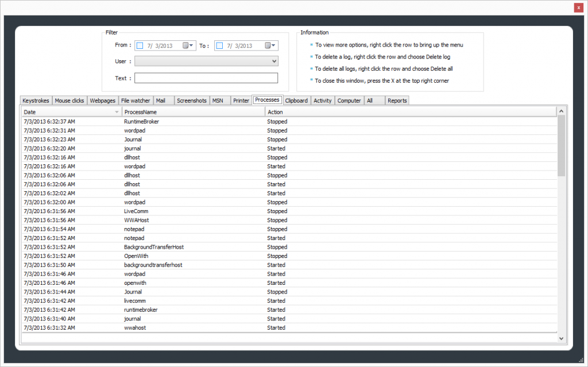This screenshot has width=588, height=367.
Task: Open the Webpages tab
Action: [x=102, y=101]
